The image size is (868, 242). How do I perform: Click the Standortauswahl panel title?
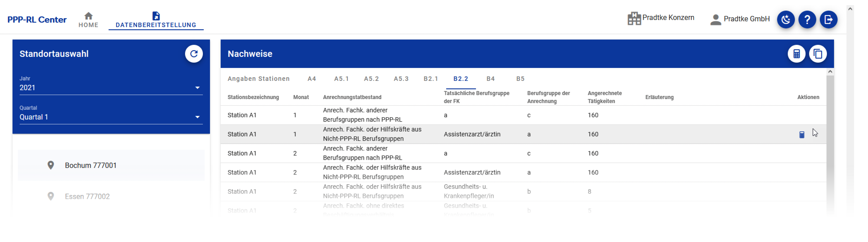pos(54,54)
